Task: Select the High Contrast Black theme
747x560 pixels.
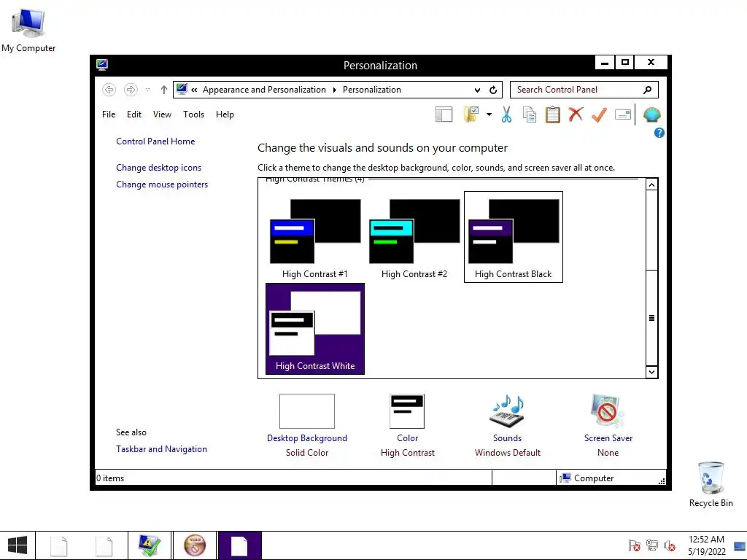Action: click(x=513, y=237)
